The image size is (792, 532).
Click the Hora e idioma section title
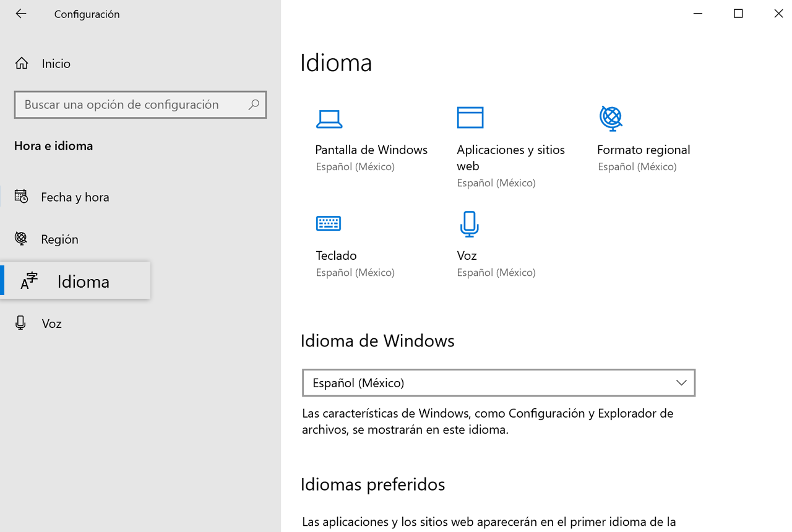tap(53, 145)
